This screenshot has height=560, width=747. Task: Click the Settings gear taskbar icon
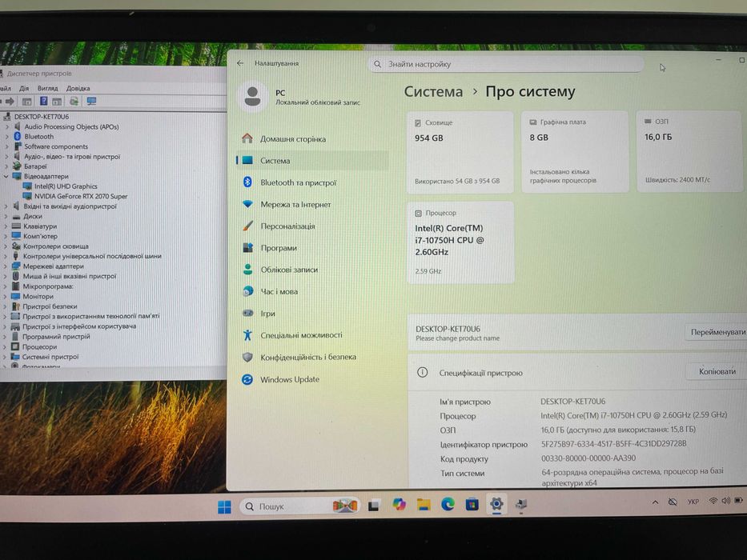(496, 504)
